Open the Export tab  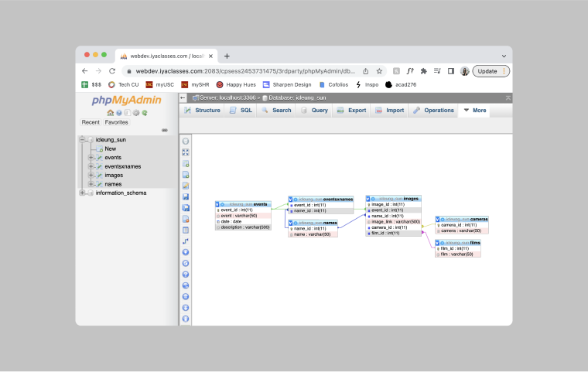[x=351, y=111]
